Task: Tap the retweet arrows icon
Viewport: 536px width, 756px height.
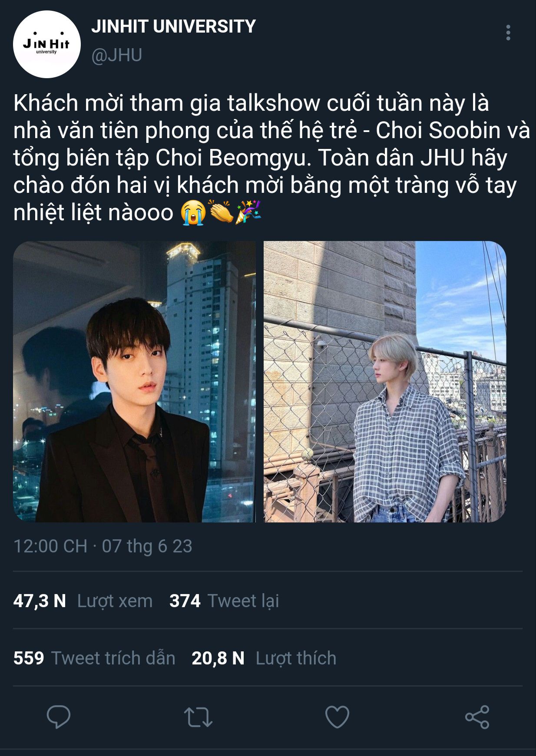Action: (198, 717)
